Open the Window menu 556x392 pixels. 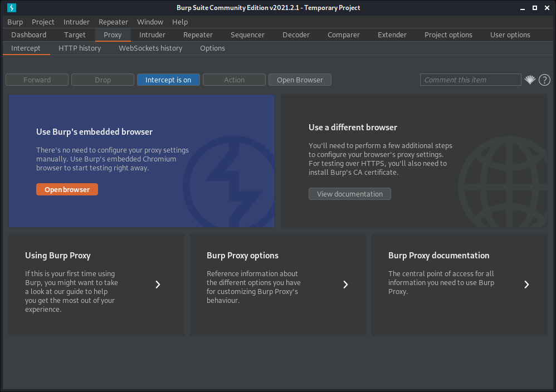coord(150,22)
